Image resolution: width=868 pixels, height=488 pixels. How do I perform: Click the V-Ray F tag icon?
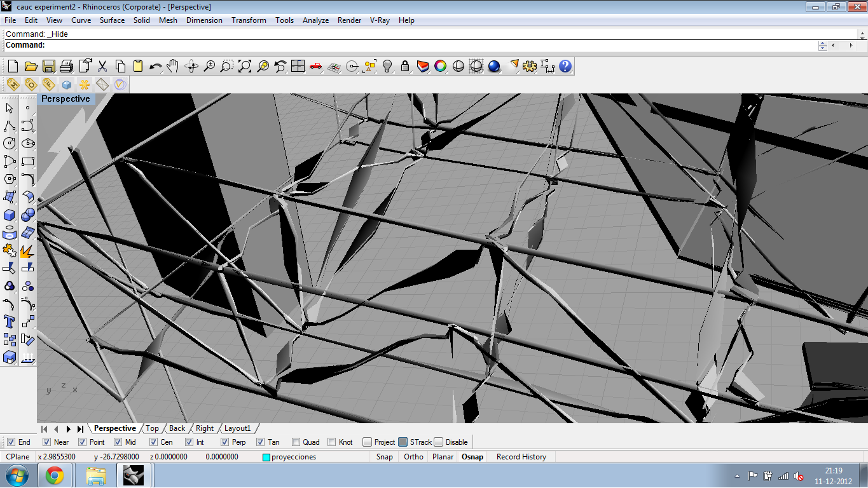click(x=48, y=85)
